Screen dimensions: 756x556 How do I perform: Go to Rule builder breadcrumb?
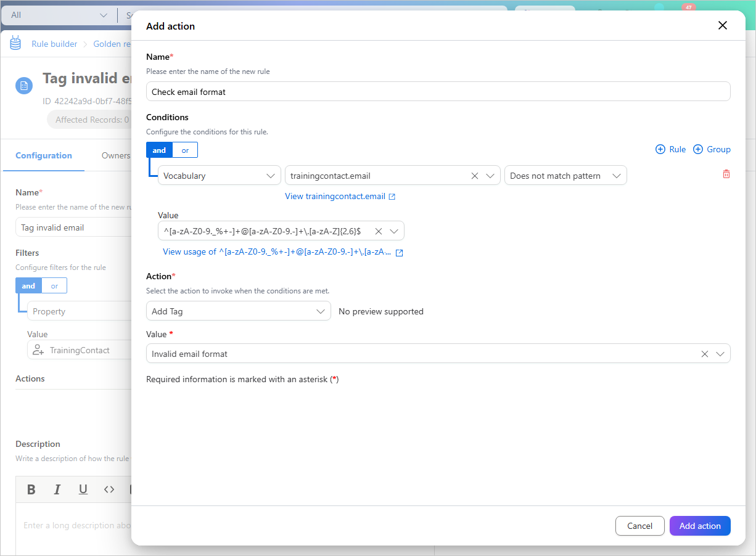[54, 44]
